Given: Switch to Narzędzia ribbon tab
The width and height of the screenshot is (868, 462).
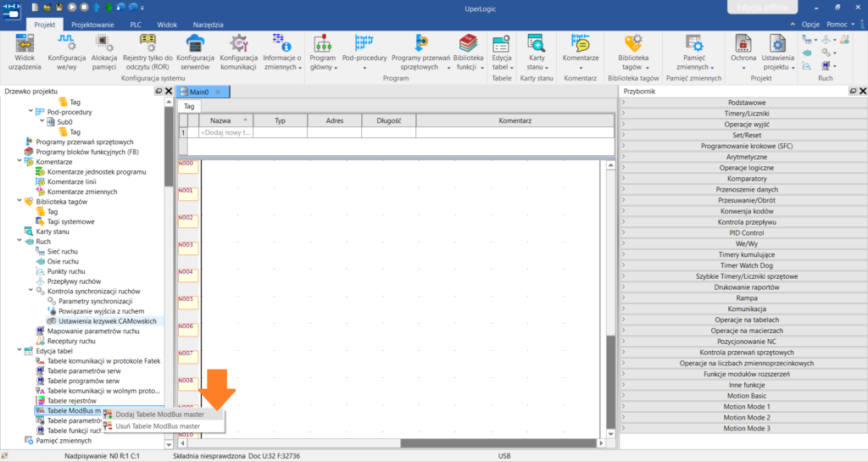Looking at the screenshot, I should click(x=209, y=25).
